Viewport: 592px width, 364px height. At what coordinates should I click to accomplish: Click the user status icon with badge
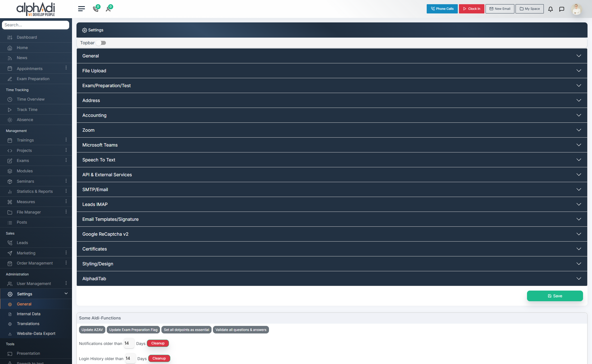point(108,9)
